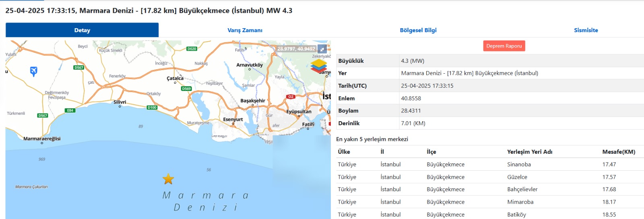Select the Sinanoba settlement row
The width and height of the screenshot is (644, 219).
(519, 164)
